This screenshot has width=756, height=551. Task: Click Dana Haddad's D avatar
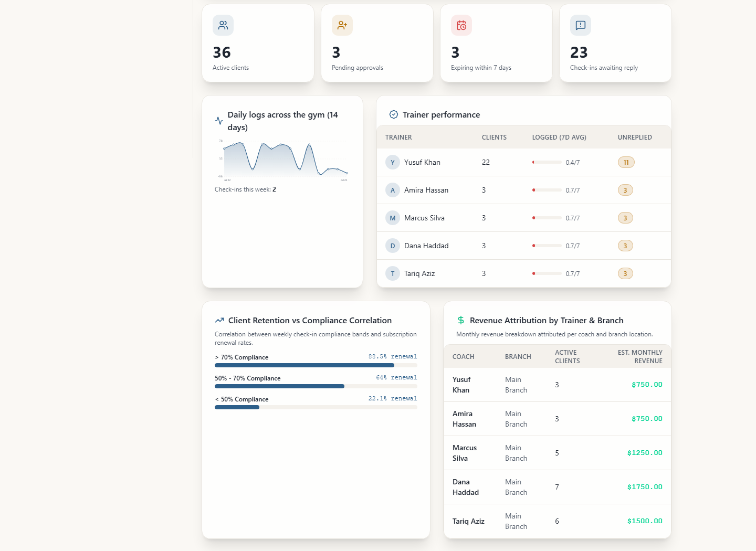point(393,246)
